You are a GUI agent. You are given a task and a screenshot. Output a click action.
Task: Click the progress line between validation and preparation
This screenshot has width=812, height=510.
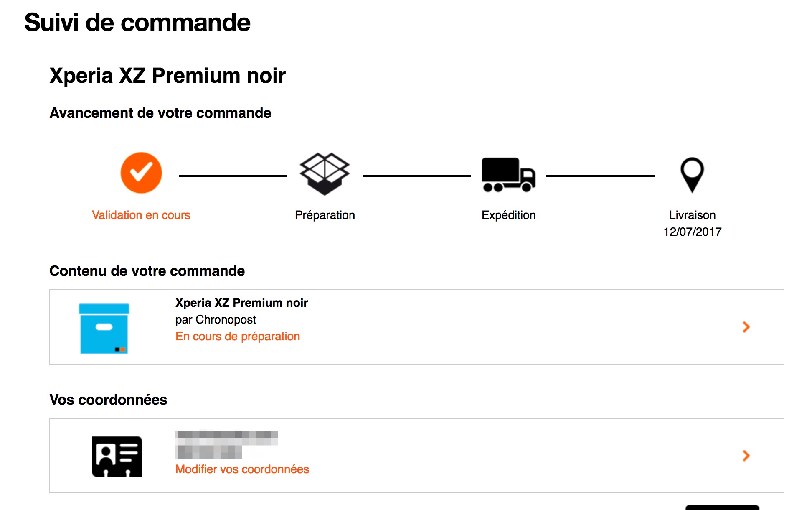[233, 176]
